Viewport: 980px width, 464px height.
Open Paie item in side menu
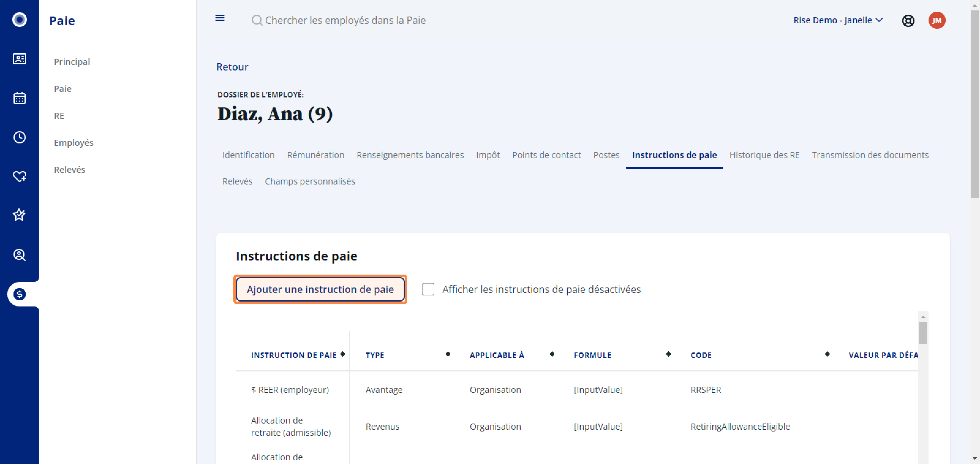[62, 89]
